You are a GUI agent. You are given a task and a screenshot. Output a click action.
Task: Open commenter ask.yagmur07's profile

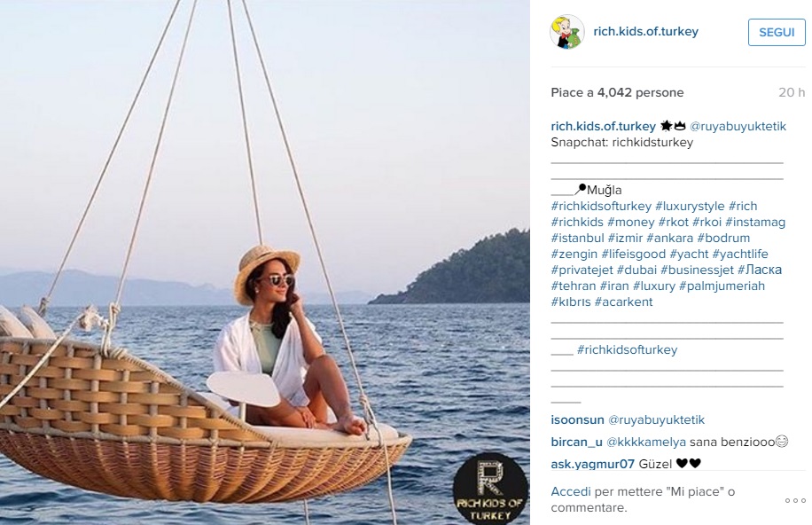pos(592,464)
